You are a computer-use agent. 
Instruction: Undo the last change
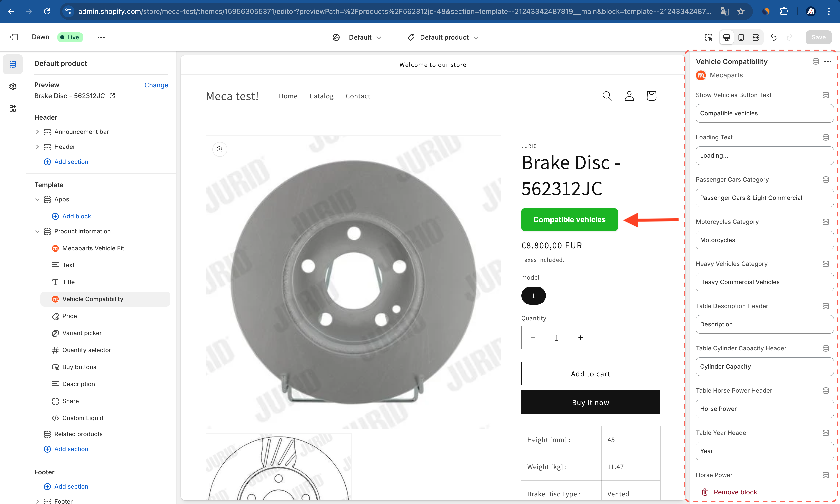pos(774,37)
